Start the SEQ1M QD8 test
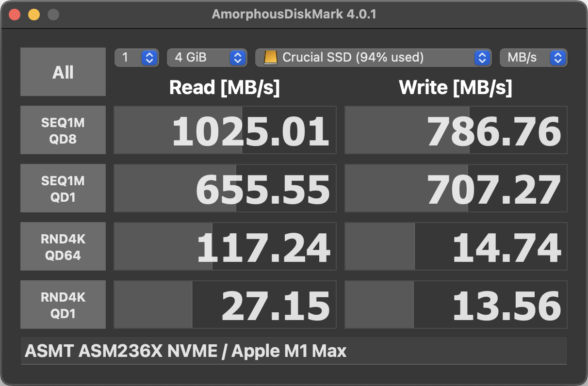The height and width of the screenshot is (386, 588). pyautogui.click(x=63, y=130)
